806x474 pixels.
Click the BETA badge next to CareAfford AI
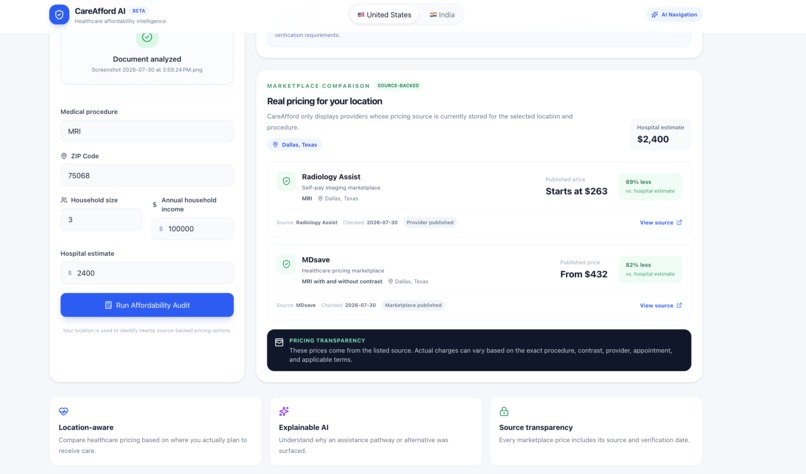click(x=139, y=11)
